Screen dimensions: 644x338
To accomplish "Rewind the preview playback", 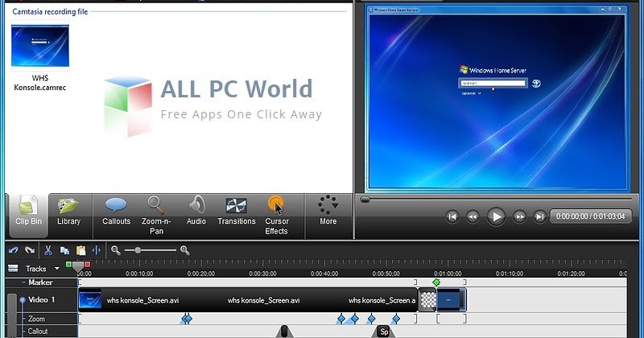I will 473,216.
